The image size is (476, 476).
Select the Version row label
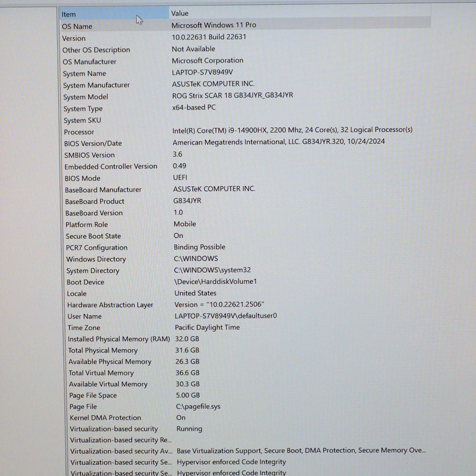coord(74,38)
